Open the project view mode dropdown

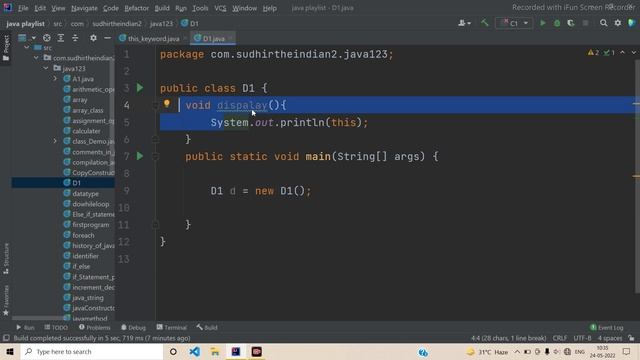[27, 38]
